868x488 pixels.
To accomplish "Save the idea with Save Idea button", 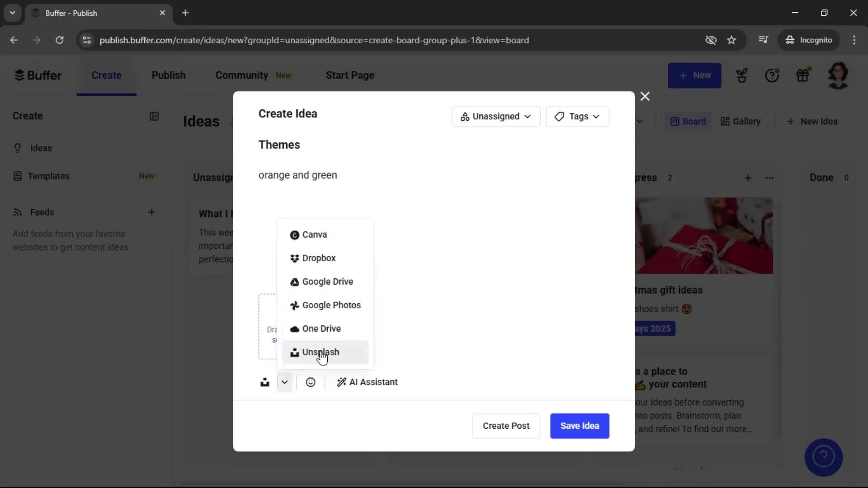I will (580, 426).
